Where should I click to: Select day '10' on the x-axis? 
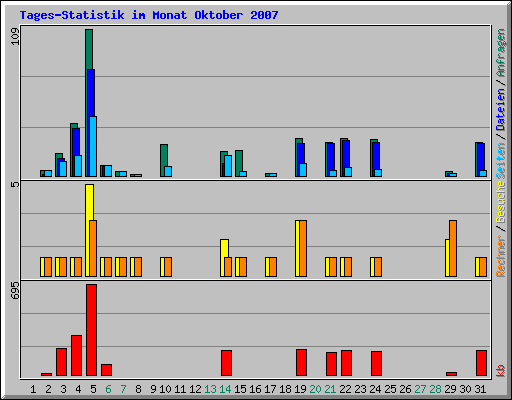pyautogui.click(x=165, y=389)
